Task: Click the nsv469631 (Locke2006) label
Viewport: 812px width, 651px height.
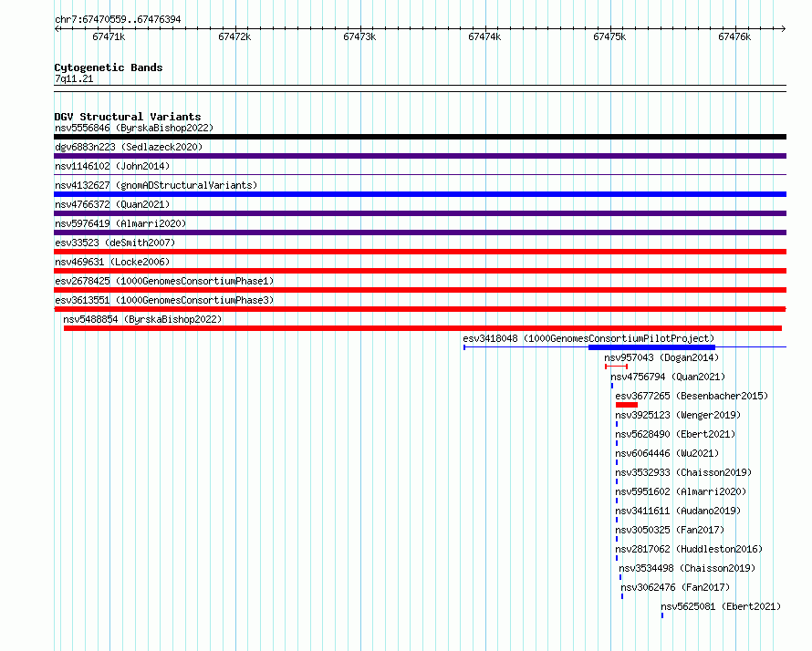Action: (x=112, y=262)
